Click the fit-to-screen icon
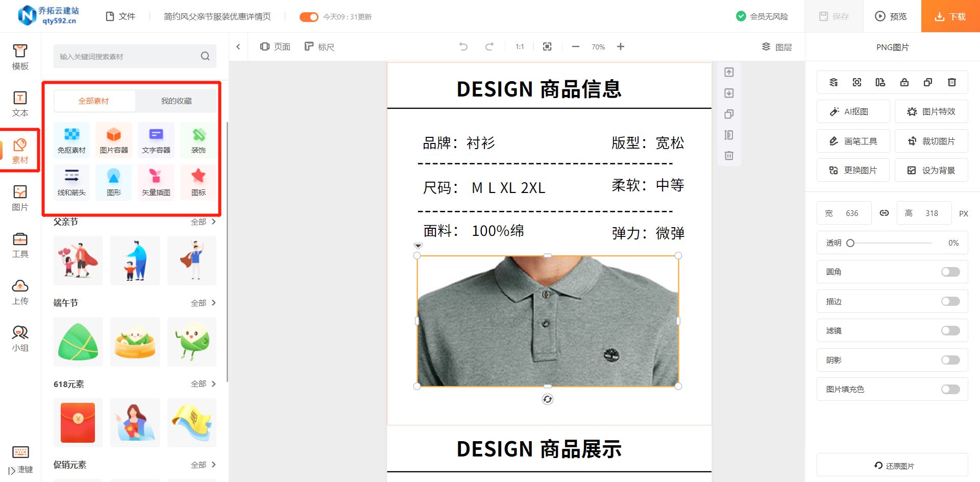 tap(547, 46)
